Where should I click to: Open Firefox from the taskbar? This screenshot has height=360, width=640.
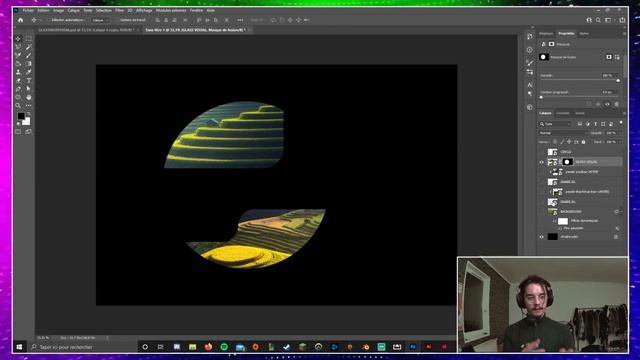coord(208,347)
